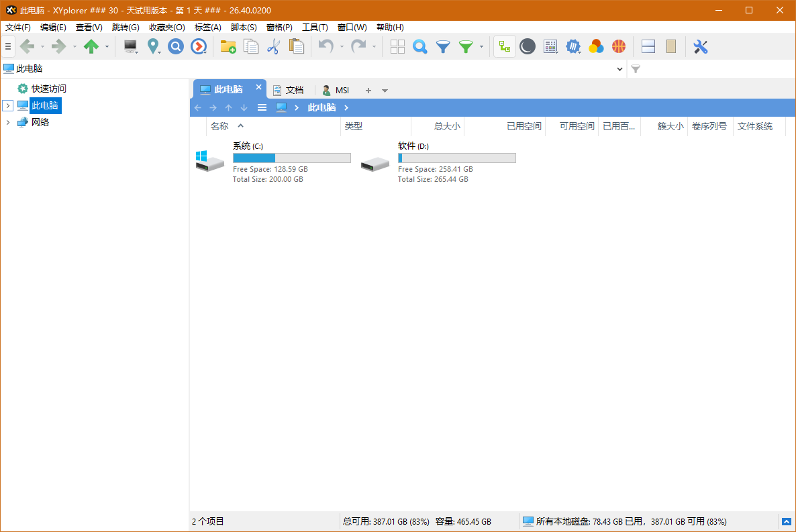The width and height of the screenshot is (796, 532).
Task: Click breadcrumb bar menu lines icon
Action: 262,107
